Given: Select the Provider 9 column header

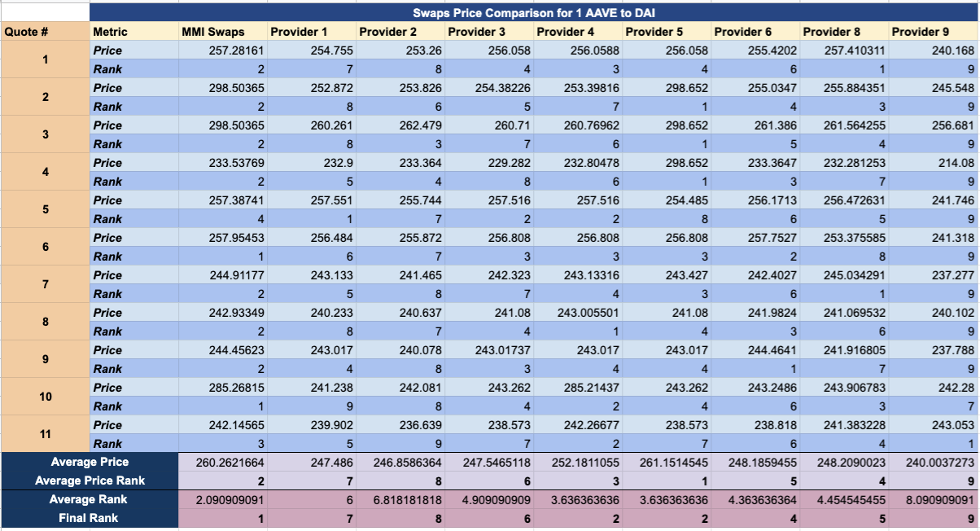Looking at the screenshot, I should coord(934,32).
